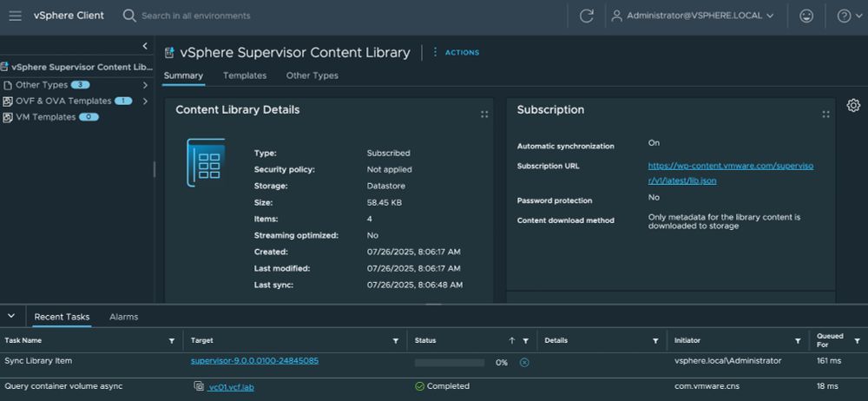This screenshot has width=868, height=401.
Task: Collapse the left navigation panel
Action: (145, 46)
